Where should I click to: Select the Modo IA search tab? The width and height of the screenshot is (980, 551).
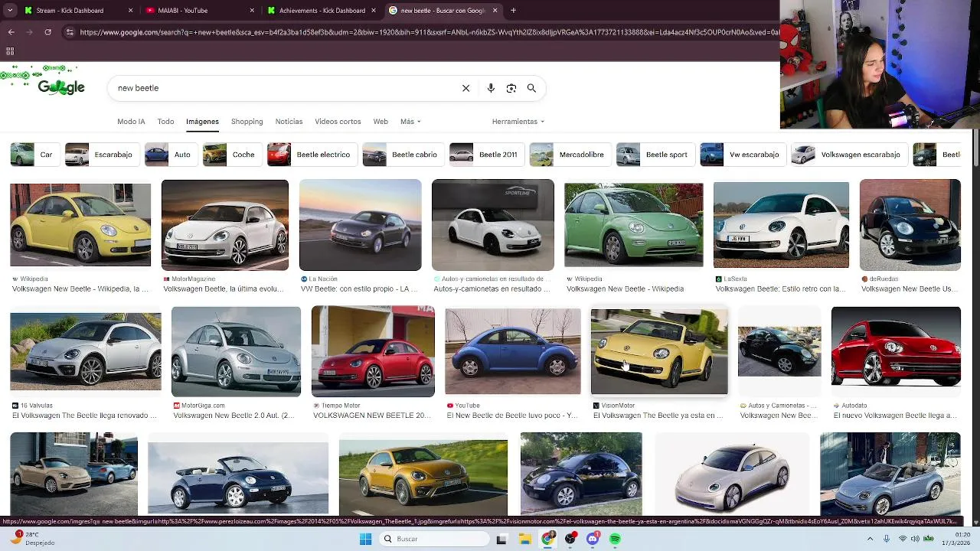pyautogui.click(x=131, y=122)
